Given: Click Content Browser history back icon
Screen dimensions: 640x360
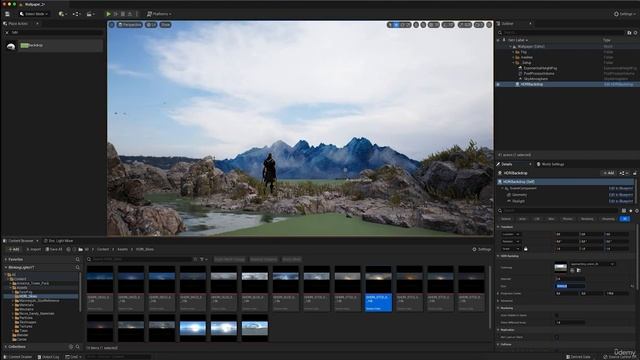Looking at the screenshot, I should coord(68,249).
